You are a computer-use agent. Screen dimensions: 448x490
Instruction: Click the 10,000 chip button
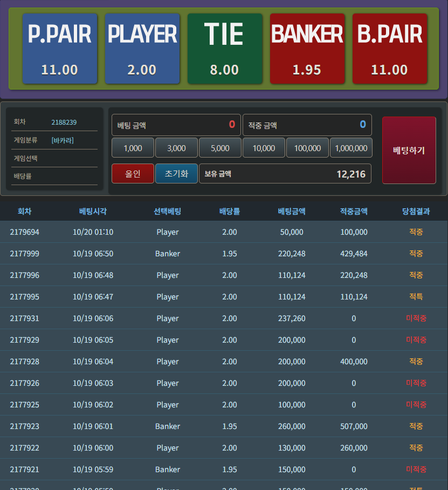point(264,148)
